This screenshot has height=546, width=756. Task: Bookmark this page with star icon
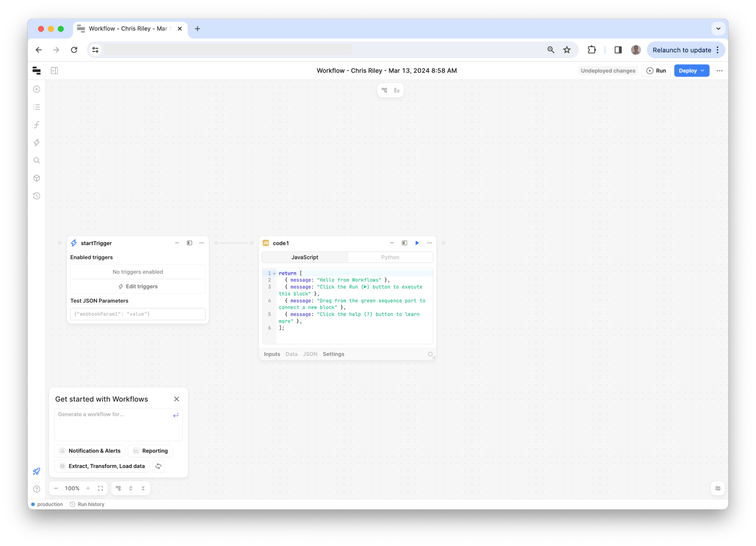567,50
